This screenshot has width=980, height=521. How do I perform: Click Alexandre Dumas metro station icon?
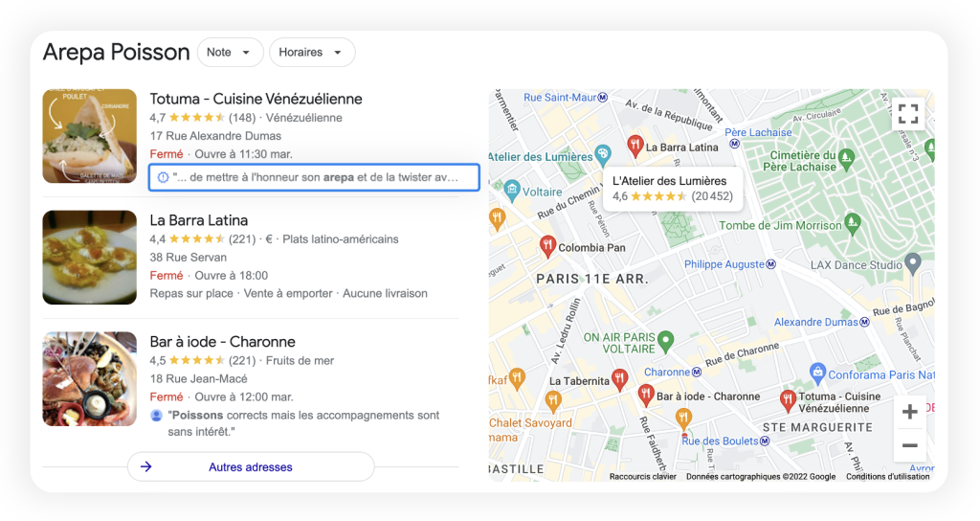(864, 322)
